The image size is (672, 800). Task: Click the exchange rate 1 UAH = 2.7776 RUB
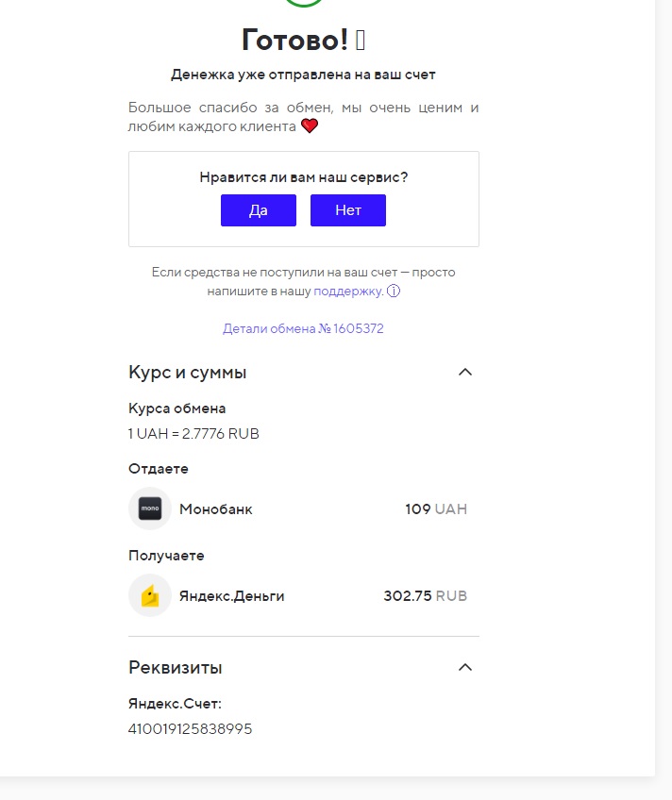(x=193, y=434)
